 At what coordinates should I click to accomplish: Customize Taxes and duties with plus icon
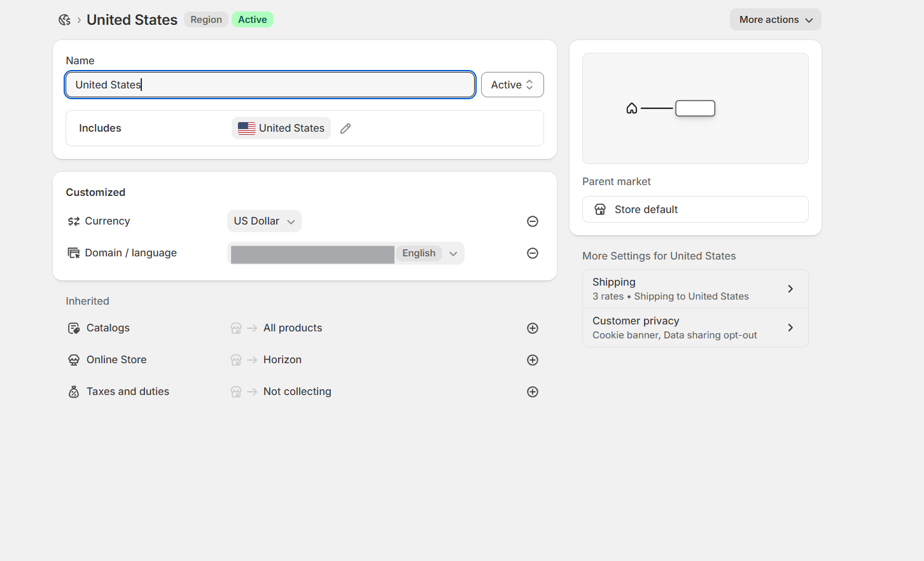pyautogui.click(x=533, y=392)
